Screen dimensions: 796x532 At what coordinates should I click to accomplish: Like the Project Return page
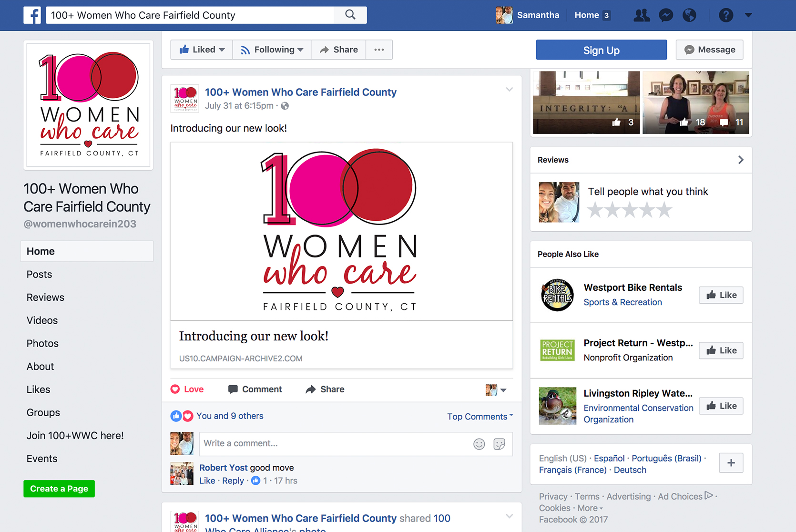click(x=721, y=350)
